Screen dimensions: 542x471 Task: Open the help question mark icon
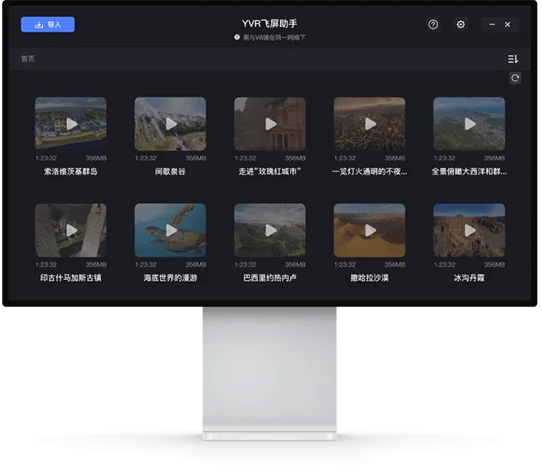tap(433, 25)
